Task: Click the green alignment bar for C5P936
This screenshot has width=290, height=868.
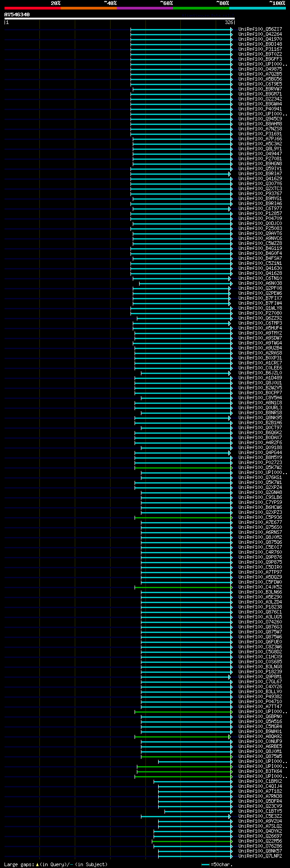Action: coord(183,518)
